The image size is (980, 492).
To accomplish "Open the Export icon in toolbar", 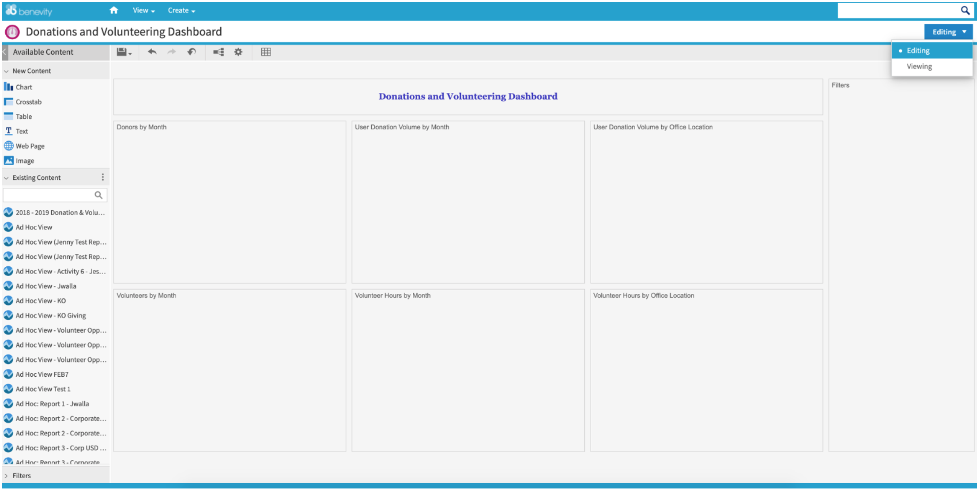I will [219, 52].
